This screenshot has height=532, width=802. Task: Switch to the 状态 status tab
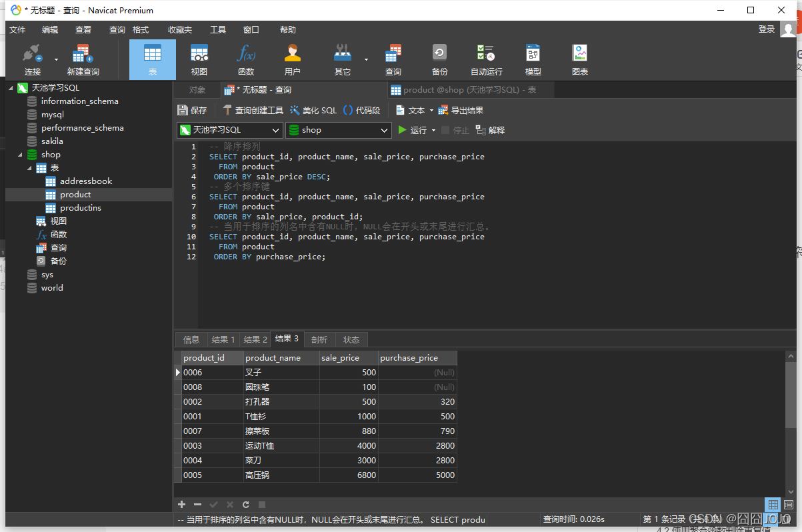pyautogui.click(x=351, y=339)
